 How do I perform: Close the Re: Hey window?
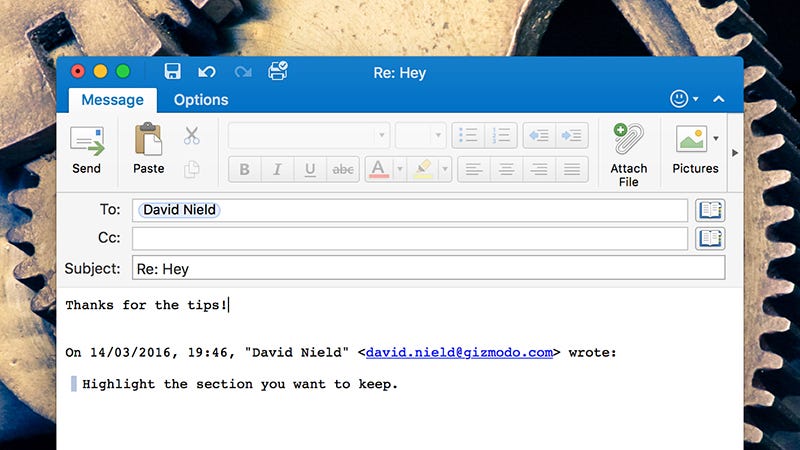tap(78, 71)
